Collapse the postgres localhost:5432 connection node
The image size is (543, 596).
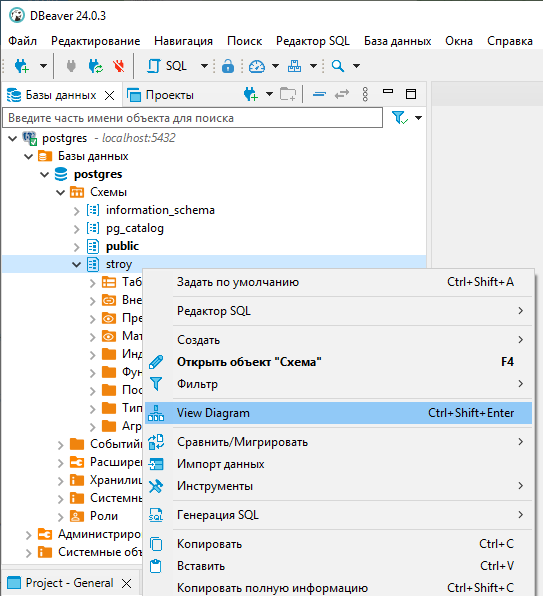tap(13, 138)
